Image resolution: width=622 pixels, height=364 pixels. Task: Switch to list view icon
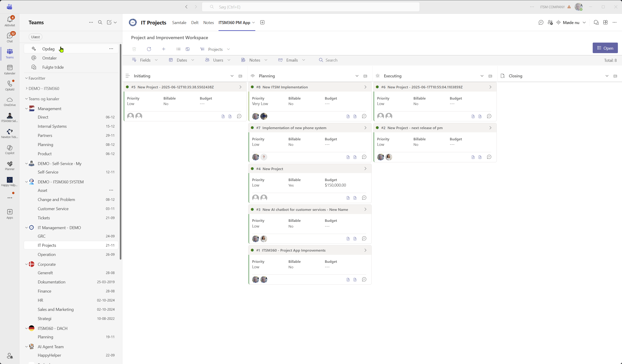[178, 49]
